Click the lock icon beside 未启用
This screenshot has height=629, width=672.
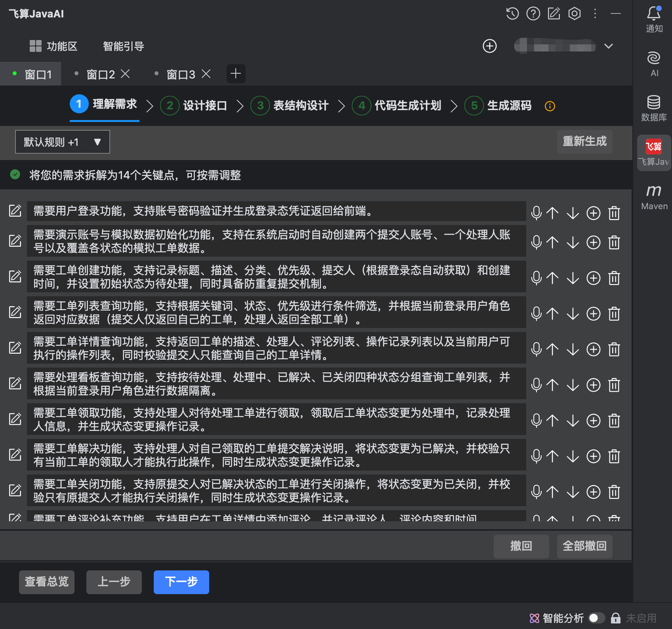(616, 618)
